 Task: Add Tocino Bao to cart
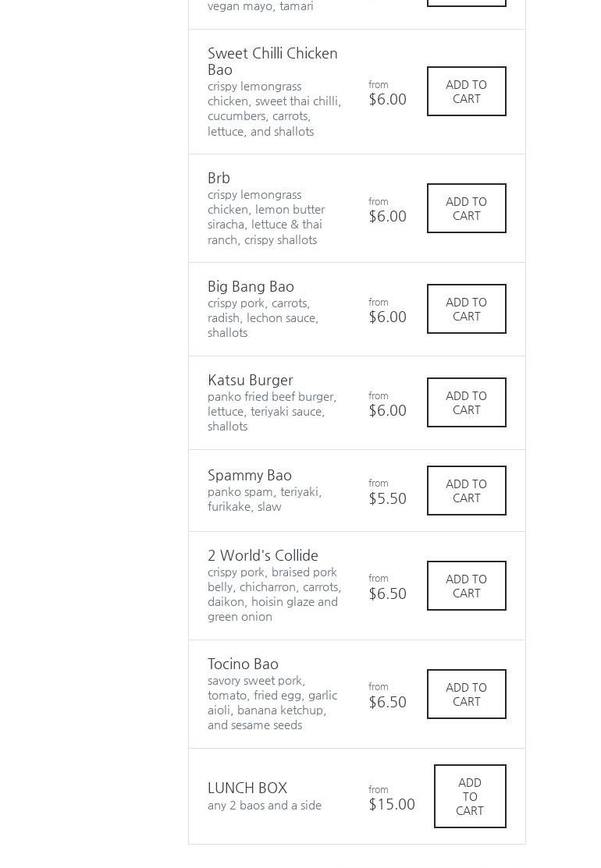tap(466, 694)
